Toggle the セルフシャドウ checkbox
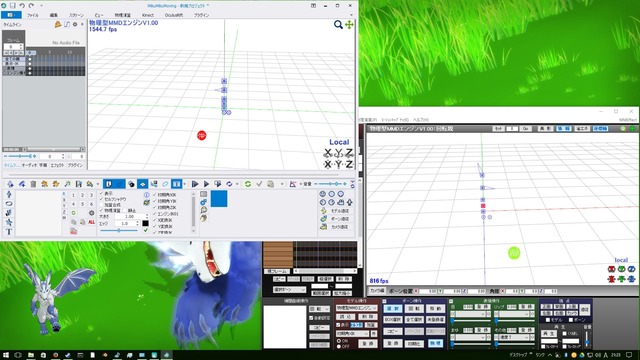The height and width of the screenshot is (360, 640). [102, 199]
